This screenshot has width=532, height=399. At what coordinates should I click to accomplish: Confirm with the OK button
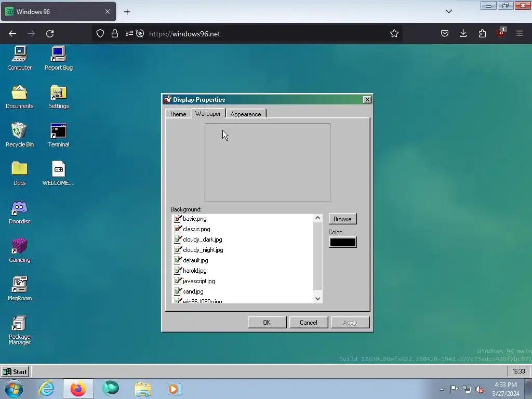click(267, 322)
